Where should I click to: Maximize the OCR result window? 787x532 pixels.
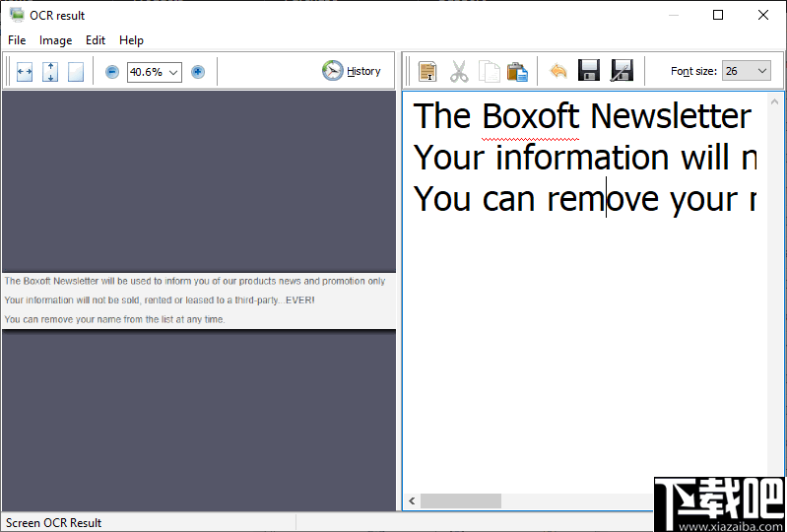click(x=718, y=15)
